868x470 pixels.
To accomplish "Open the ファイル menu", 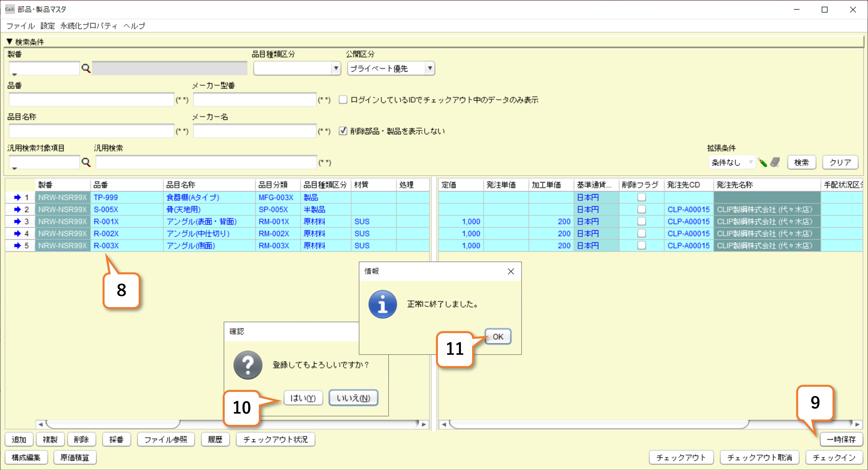I will pyautogui.click(x=21, y=26).
